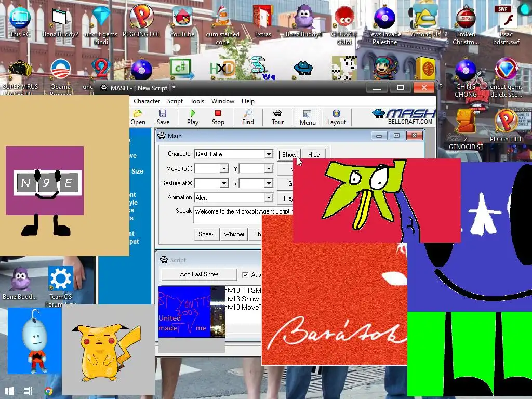Select the BonziBudd... icon near bottom left

tap(20, 284)
